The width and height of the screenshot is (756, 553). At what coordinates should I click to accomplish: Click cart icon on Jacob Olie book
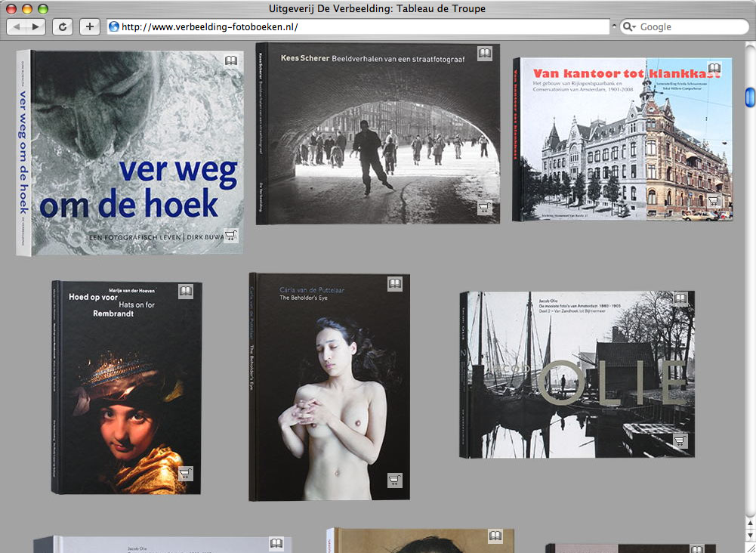(x=680, y=441)
